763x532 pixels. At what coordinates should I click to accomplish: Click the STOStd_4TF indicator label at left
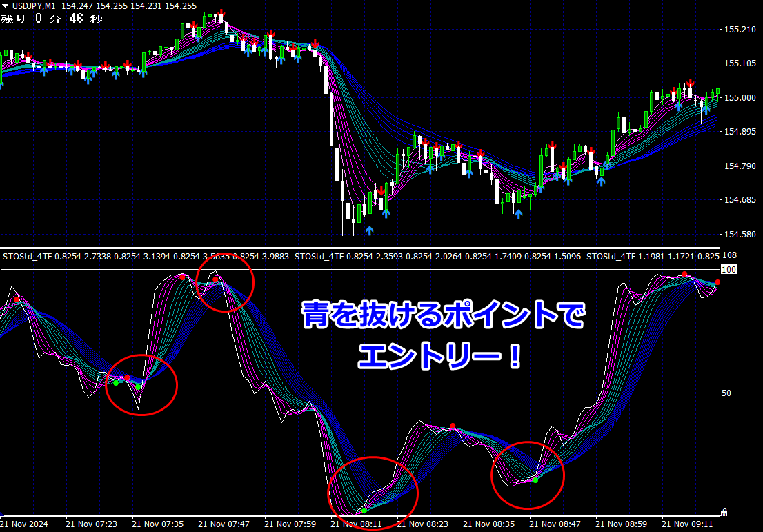point(28,257)
